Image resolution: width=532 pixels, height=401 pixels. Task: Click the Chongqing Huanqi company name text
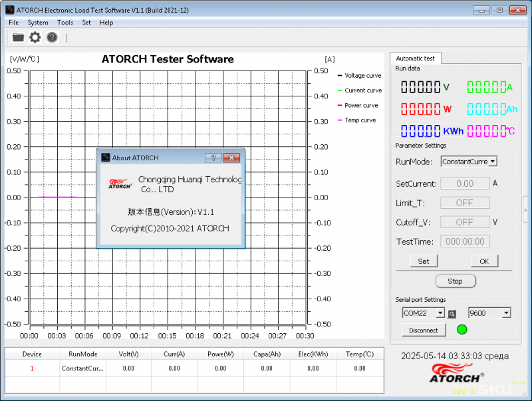[190, 184]
